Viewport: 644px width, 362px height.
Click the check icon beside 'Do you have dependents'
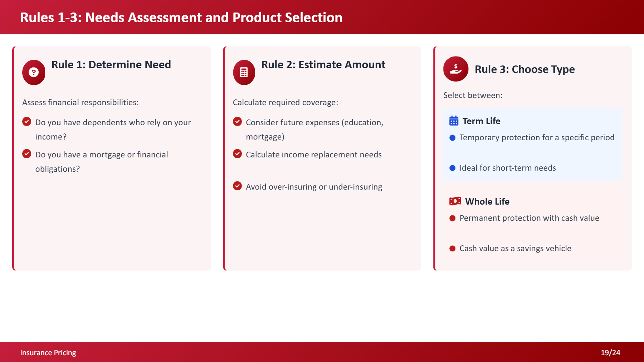27,122
